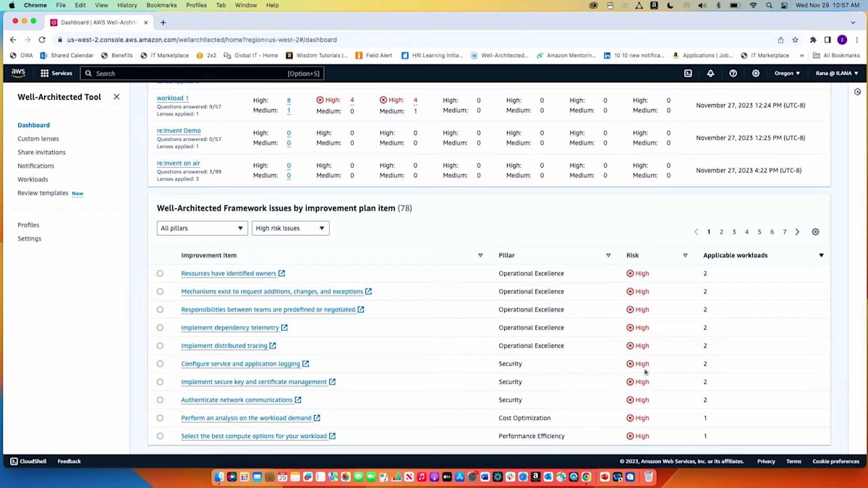Bookmark this page with the star icon
The width and height of the screenshot is (868, 488).
(795, 40)
